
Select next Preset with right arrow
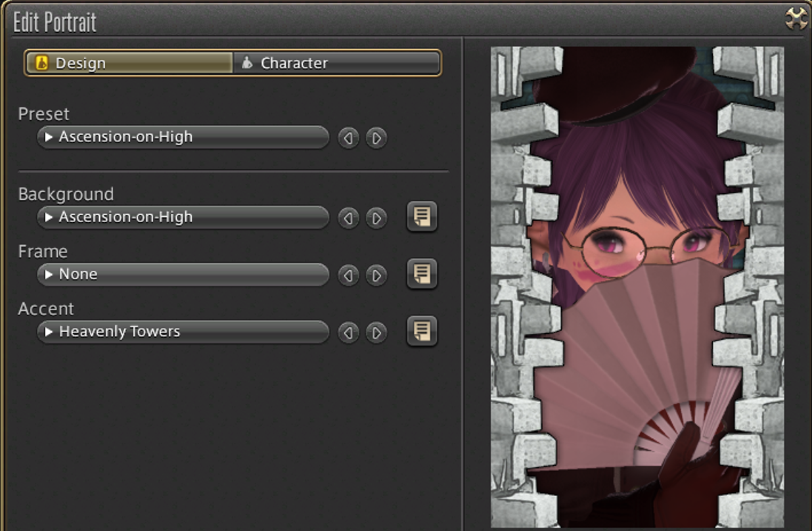tap(376, 138)
